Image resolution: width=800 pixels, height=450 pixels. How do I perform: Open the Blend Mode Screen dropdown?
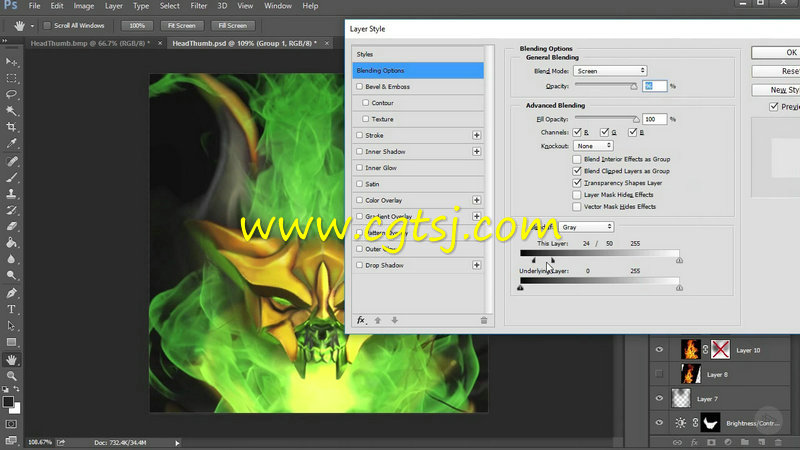pos(610,71)
